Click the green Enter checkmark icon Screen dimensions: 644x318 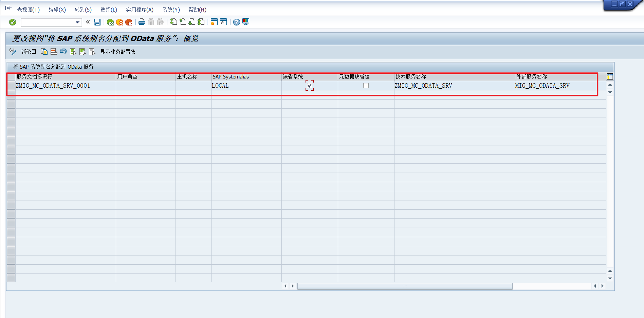[13, 22]
